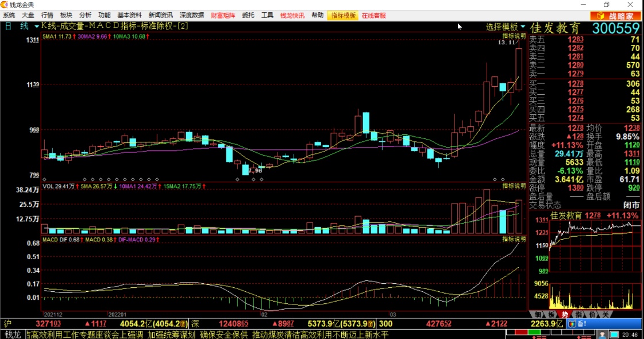Open the 深度数据 menu
This screenshot has height=339, width=644.
192,15
